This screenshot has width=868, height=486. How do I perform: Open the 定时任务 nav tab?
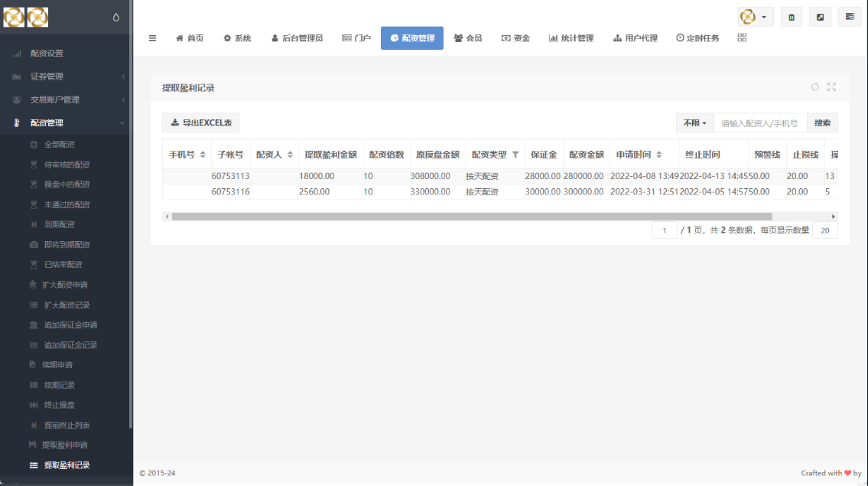click(697, 38)
